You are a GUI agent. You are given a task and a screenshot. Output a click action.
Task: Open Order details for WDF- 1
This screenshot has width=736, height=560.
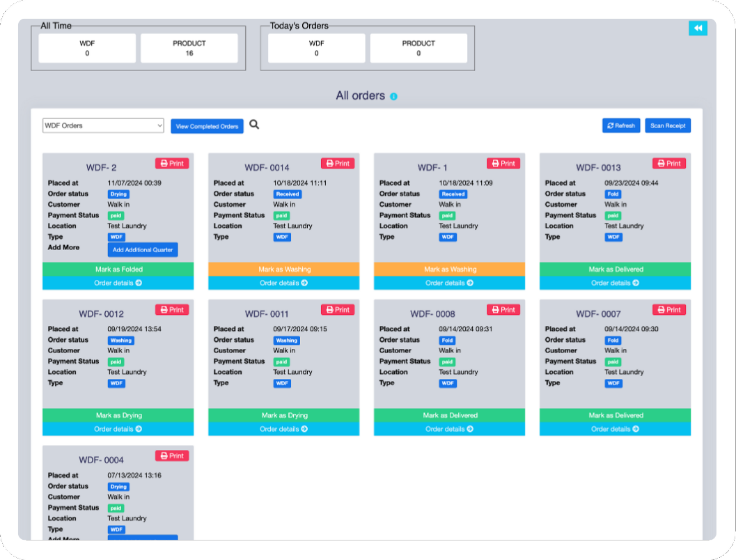coord(450,283)
